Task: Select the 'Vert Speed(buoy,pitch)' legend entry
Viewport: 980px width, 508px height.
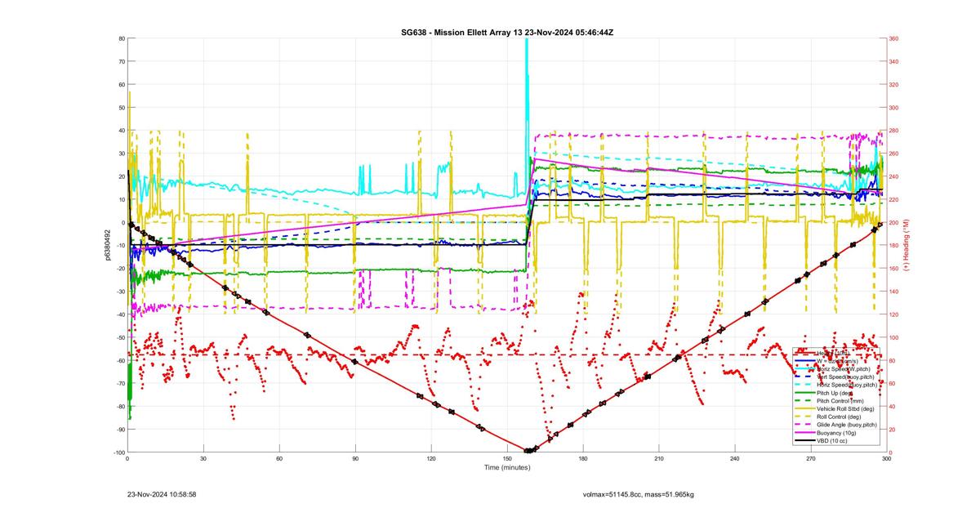Action: tap(845, 377)
